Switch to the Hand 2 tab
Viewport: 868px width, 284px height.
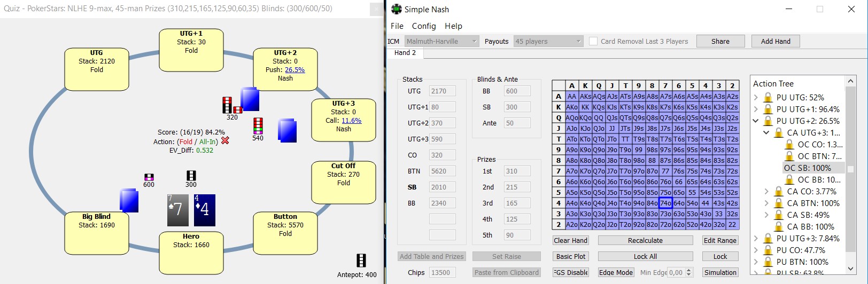point(405,53)
